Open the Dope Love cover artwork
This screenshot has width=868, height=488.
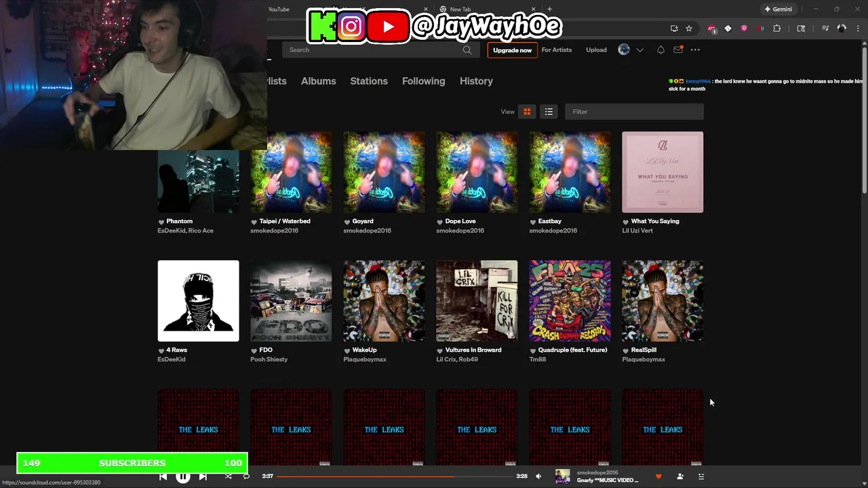pyautogui.click(x=477, y=172)
